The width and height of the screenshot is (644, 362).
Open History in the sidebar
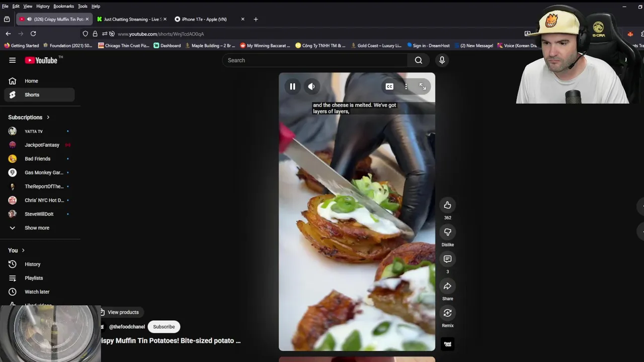39,264
